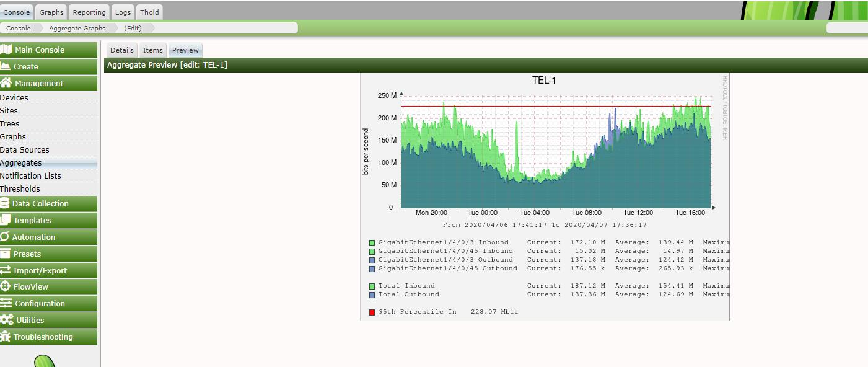Switch to the Console top tab

[16, 12]
